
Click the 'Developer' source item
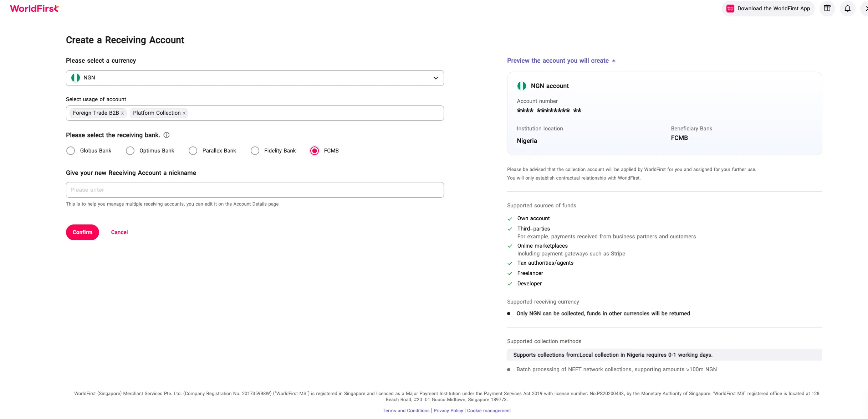click(x=529, y=284)
